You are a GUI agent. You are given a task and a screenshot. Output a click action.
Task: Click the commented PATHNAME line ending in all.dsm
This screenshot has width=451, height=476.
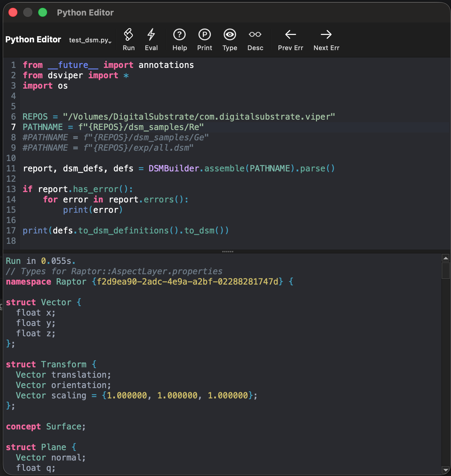(x=108, y=148)
